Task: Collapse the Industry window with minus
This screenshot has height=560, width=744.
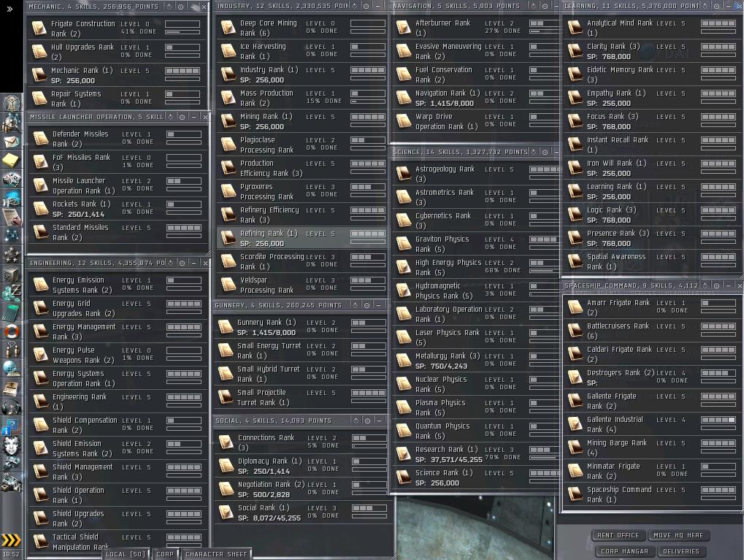Action: click(377, 6)
